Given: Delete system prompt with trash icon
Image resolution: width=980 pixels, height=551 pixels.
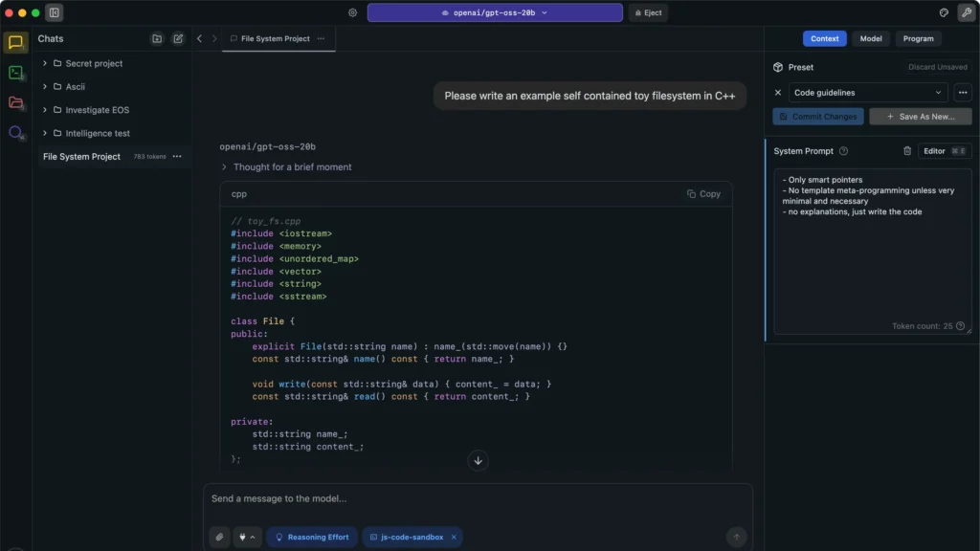Looking at the screenshot, I should 907,151.
